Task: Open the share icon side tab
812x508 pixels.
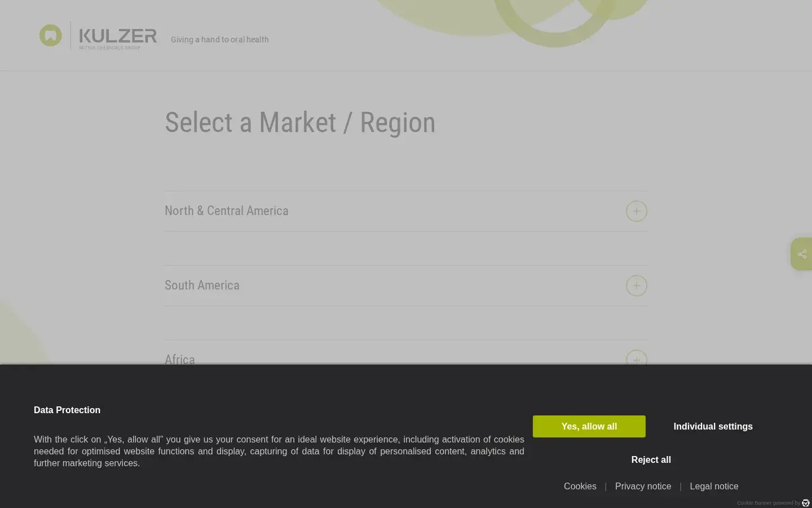Action: [801, 254]
